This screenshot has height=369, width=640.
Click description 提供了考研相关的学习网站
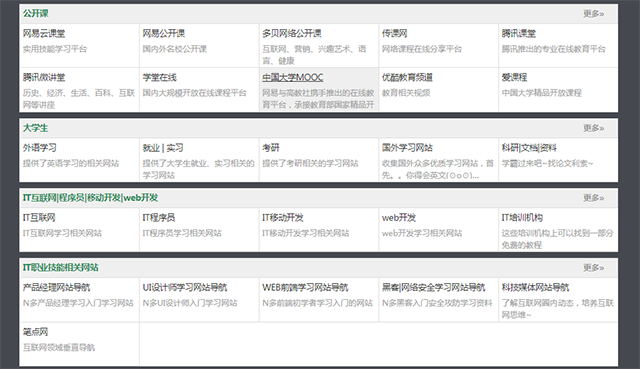pyautogui.click(x=310, y=164)
